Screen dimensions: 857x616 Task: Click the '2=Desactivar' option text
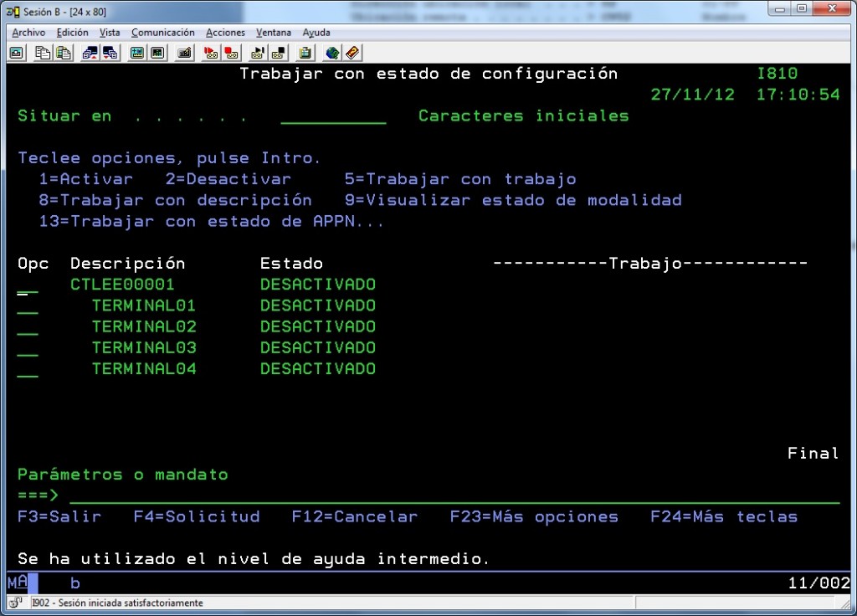(228, 179)
